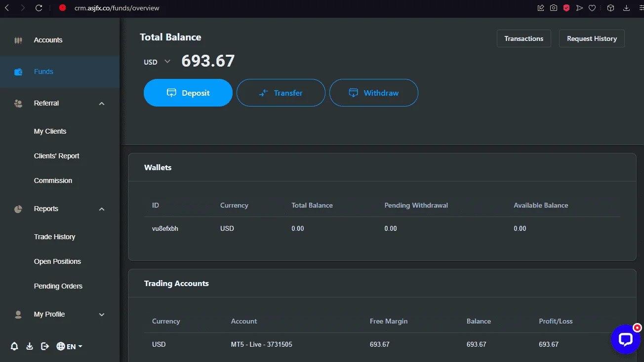This screenshot has height=362, width=644.
Task: Click the browser back arrow
Action: [7, 8]
